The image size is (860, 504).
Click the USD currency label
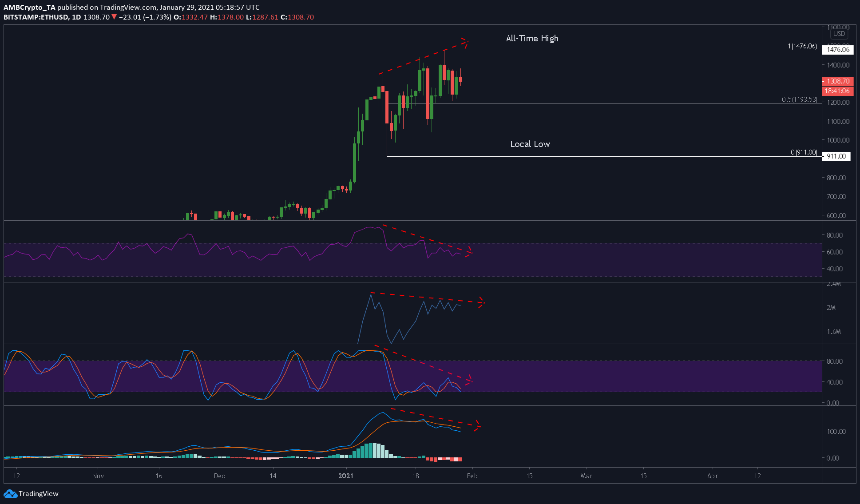(x=839, y=34)
